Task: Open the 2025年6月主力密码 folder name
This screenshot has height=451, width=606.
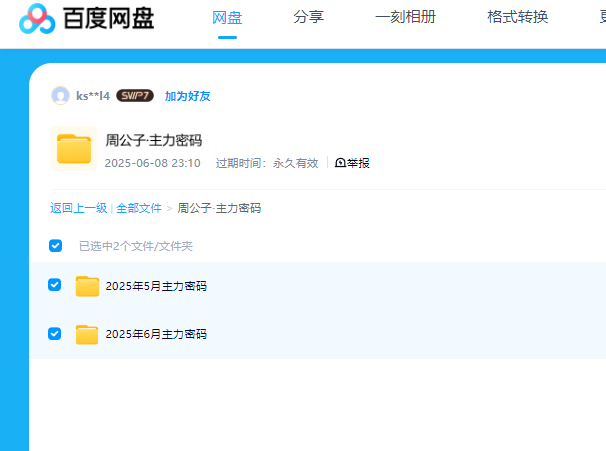Action: pyautogui.click(x=156, y=334)
